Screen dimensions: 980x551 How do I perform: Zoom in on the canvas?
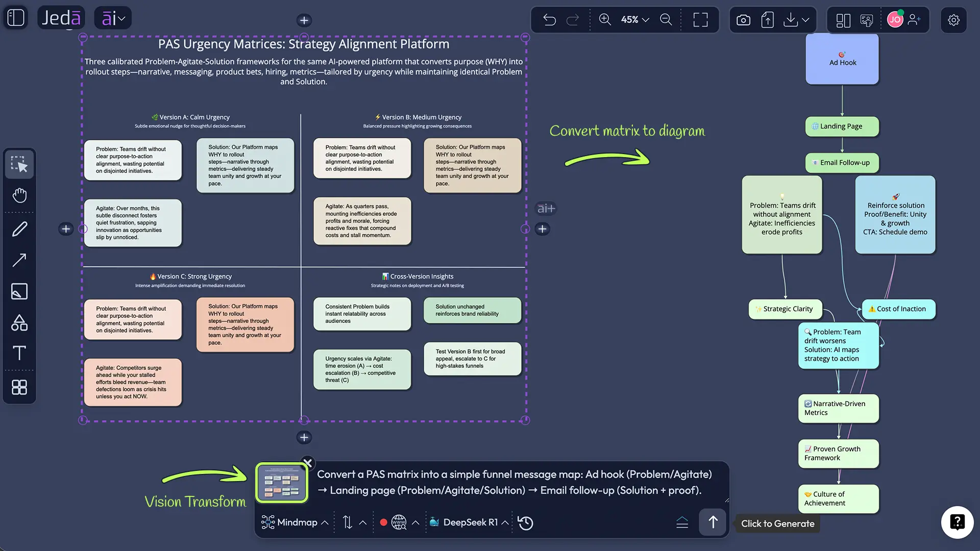(605, 20)
